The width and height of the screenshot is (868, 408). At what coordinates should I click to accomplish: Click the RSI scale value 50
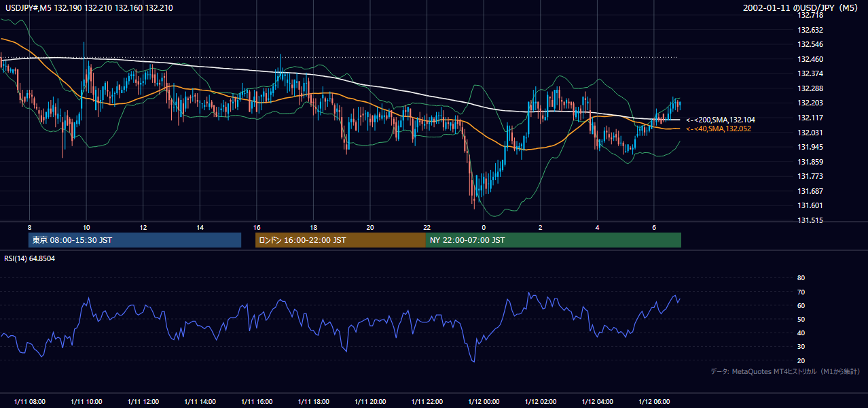tap(801, 319)
